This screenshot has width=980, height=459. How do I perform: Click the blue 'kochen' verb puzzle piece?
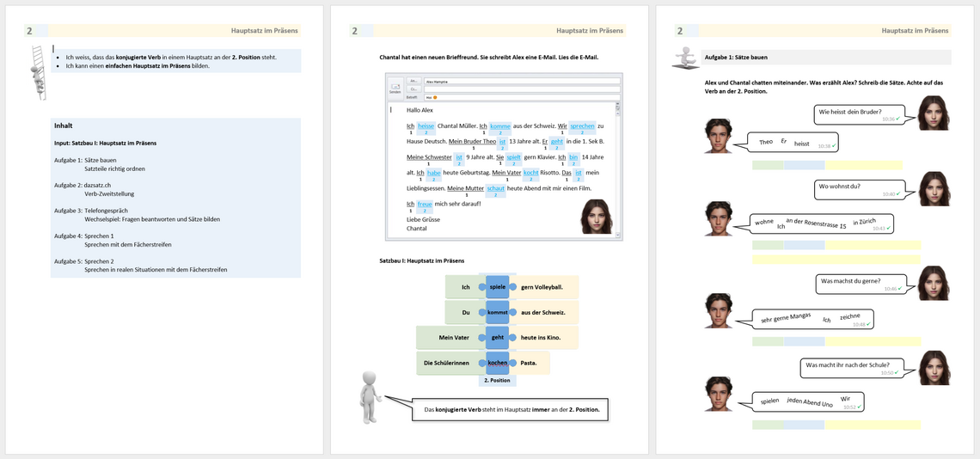point(497,363)
